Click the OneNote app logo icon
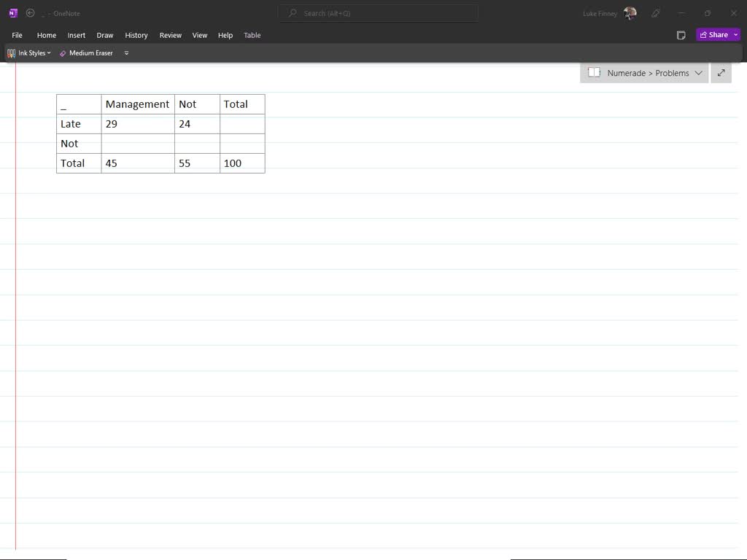Viewport: 747px width, 560px height. click(x=12, y=13)
